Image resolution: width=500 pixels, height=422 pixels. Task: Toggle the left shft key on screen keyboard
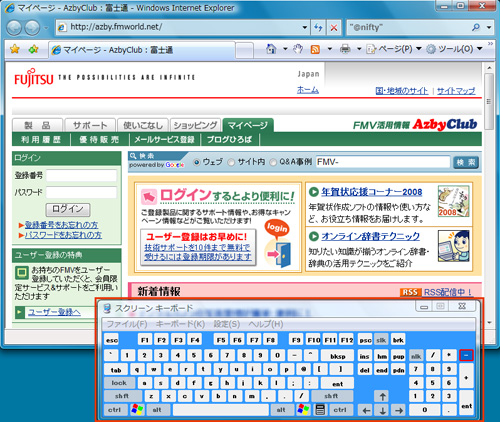click(122, 396)
